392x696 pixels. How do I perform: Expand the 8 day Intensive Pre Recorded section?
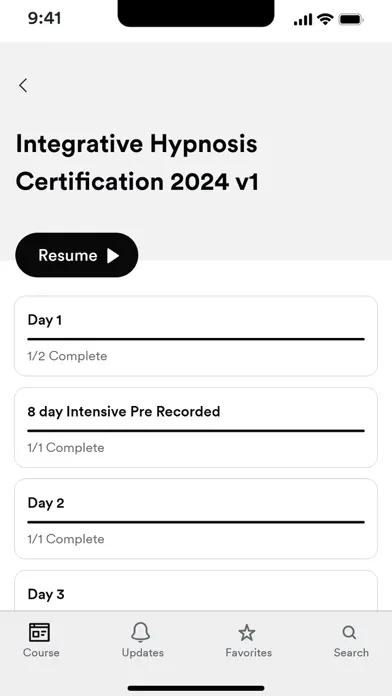click(x=196, y=427)
